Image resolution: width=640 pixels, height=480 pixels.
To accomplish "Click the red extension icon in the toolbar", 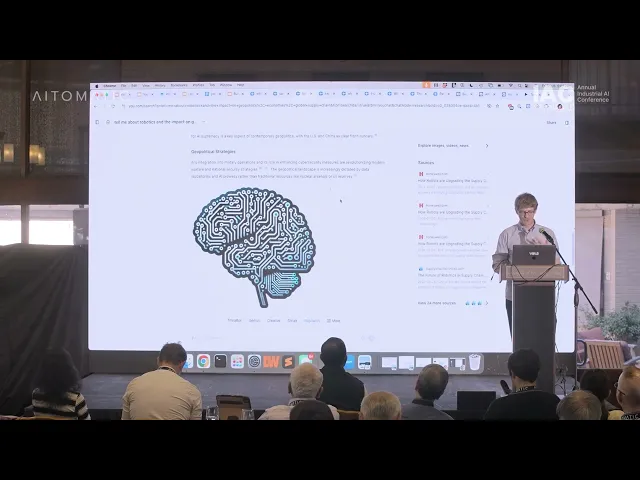I will pos(510,107).
